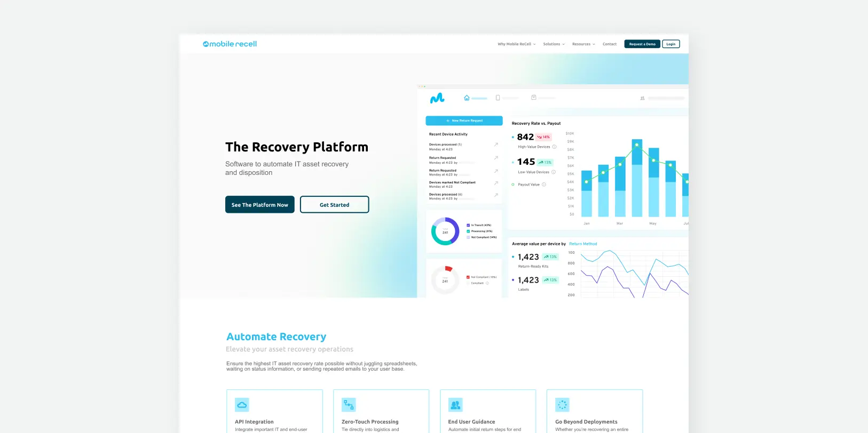Open arrow for Devices marked Not Compliant
The image size is (868, 433).
click(496, 183)
